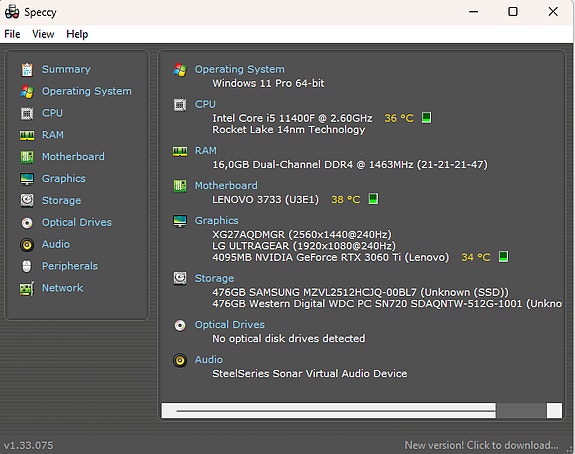Click the GPU temperature 34 °C value
Viewport: 575px width, 454px height.
tap(476, 257)
